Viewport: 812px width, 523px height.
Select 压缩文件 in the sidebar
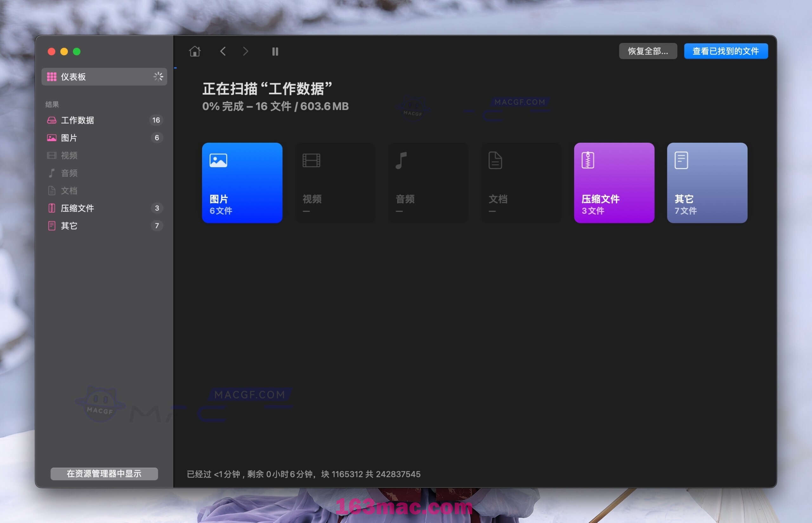(104, 208)
